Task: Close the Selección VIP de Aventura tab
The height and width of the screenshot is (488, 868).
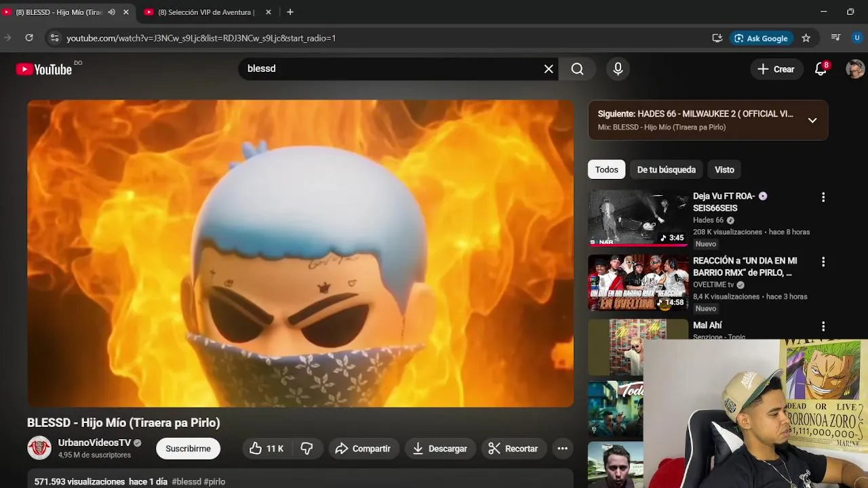Action: (268, 12)
